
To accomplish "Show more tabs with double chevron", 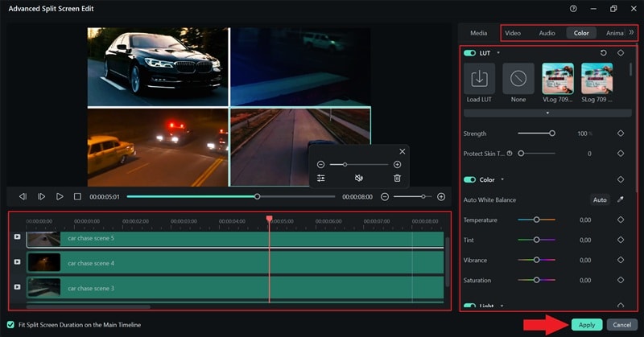I will click(632, 32).
